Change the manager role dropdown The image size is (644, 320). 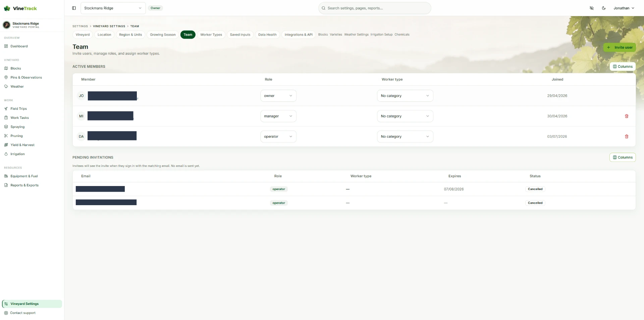tap(278, 116)
